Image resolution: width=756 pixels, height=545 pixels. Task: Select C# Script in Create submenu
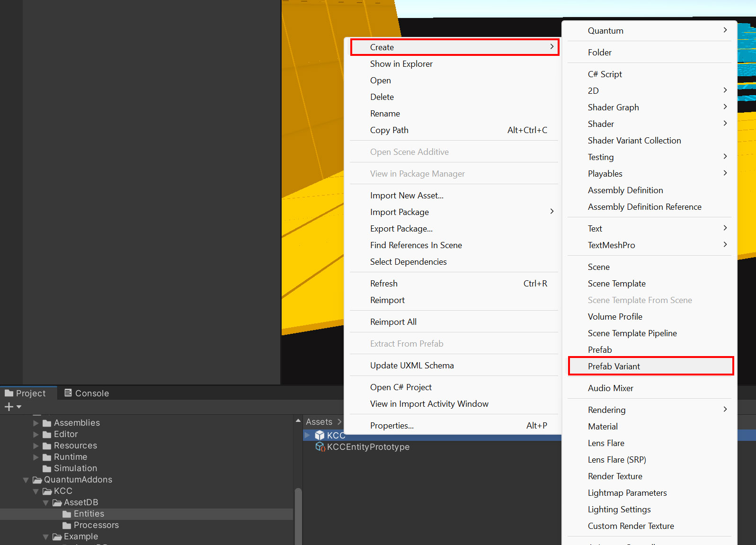[x=605, y=74]
